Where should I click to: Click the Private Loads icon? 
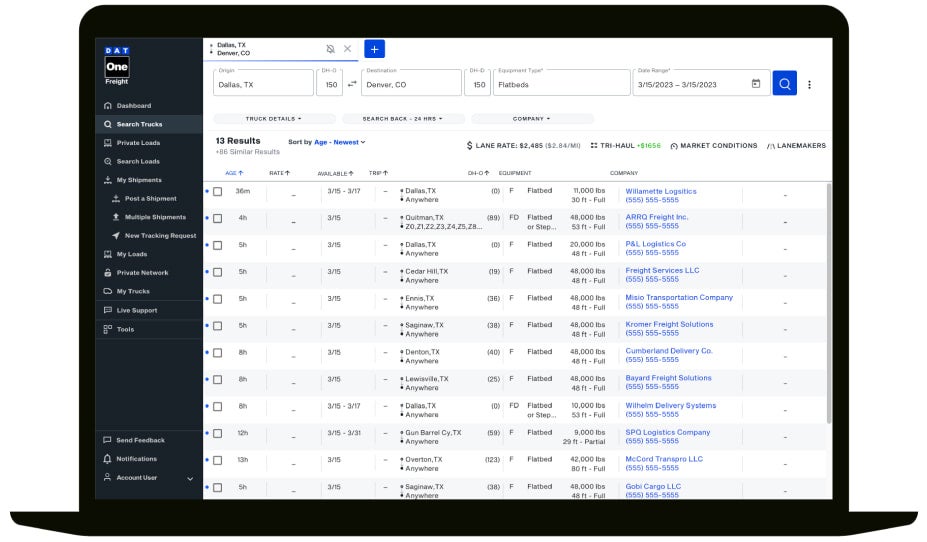coord(108,143)
